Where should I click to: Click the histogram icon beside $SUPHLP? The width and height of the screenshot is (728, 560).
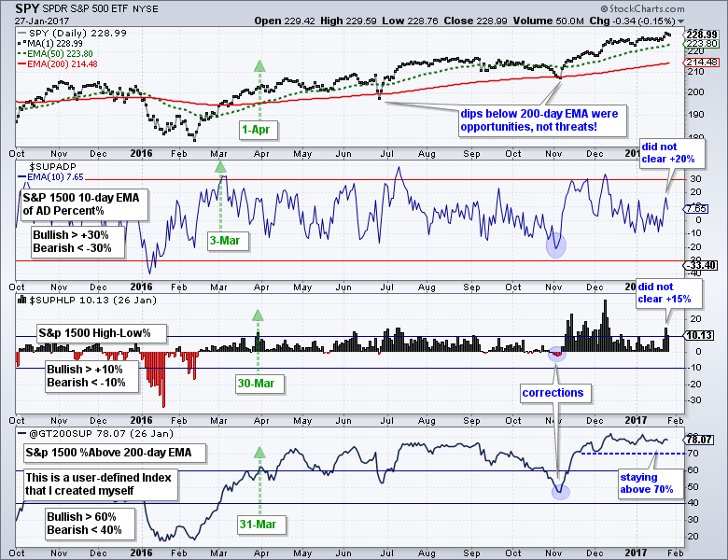tap(21, 300)
